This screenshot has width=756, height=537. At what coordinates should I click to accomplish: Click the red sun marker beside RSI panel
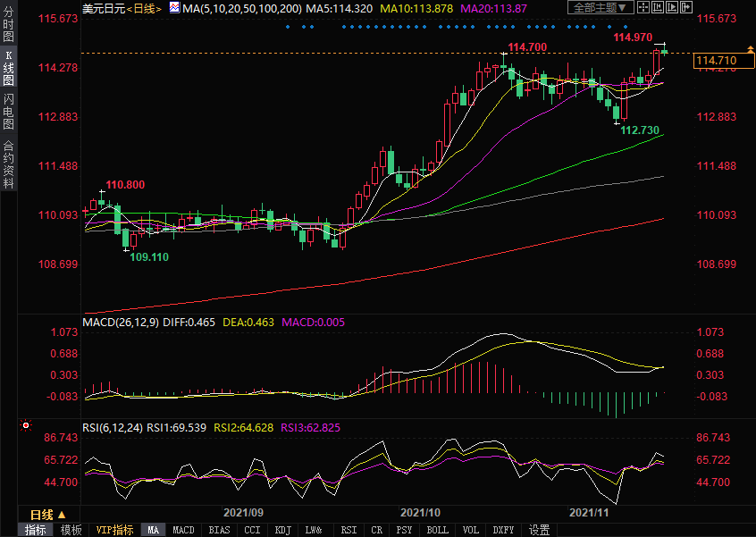tap(27, 425)
